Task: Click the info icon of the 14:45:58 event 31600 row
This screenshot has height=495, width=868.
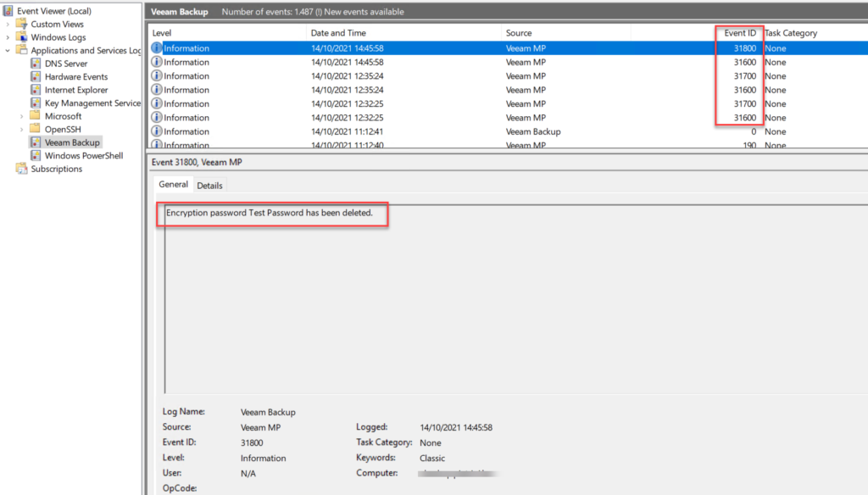Action: [x=157, y=62]
